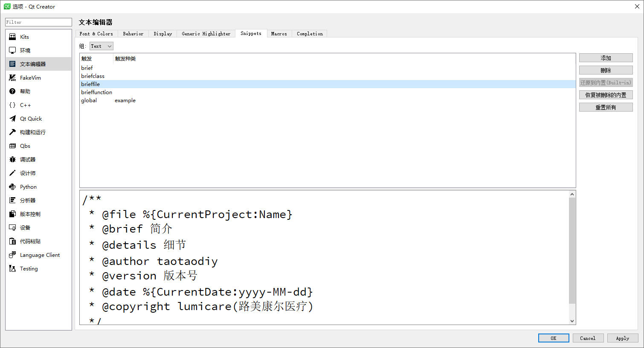Click 恢复被删除的内置 button
The image size is (644, 348).
tap(606, 95)
